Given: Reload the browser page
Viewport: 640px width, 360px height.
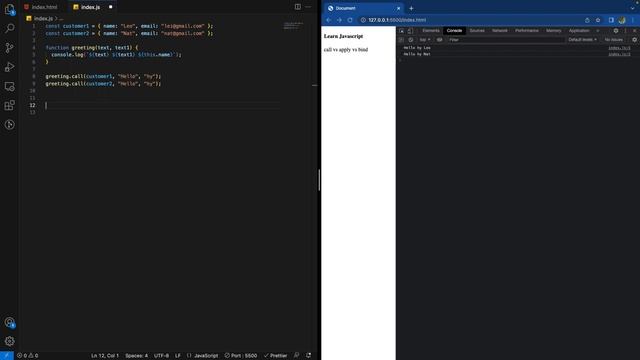Looking at the screenshot, I should click(x=350, y=20).
